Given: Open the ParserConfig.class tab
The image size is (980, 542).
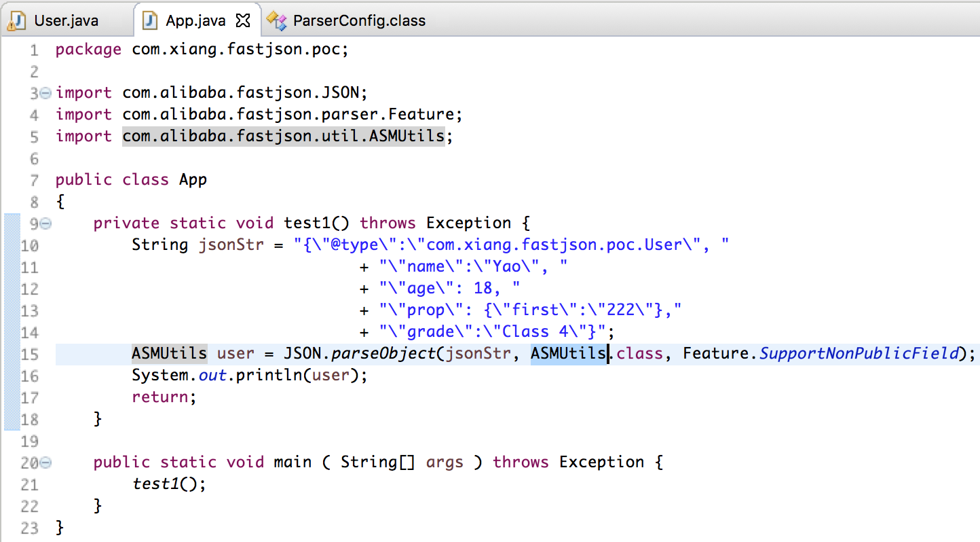Looking at the screenshot, I should point(359,20).
